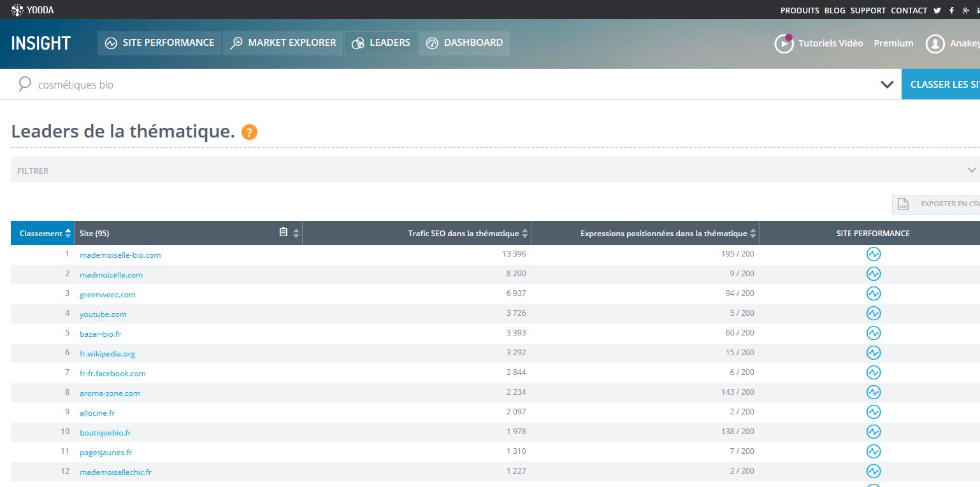Copy site list with clipboard icon
This screenshot has width=980, height=487.
(284, 232)
